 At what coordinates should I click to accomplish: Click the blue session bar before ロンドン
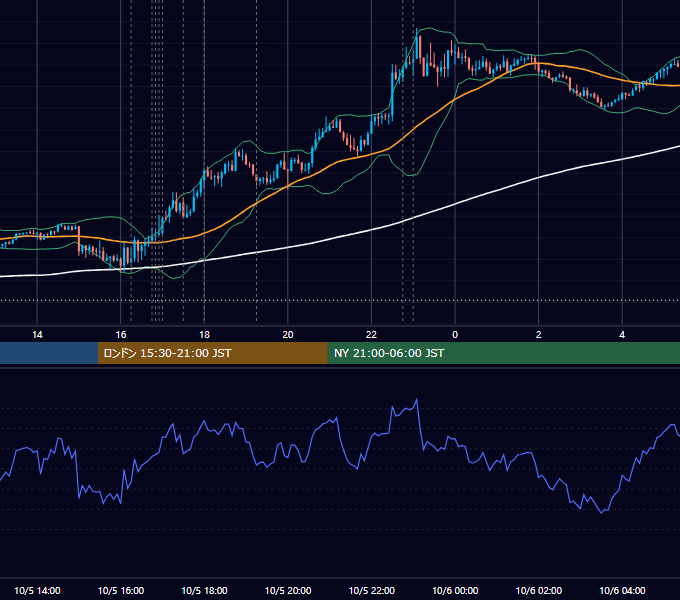tap(49, 353)
